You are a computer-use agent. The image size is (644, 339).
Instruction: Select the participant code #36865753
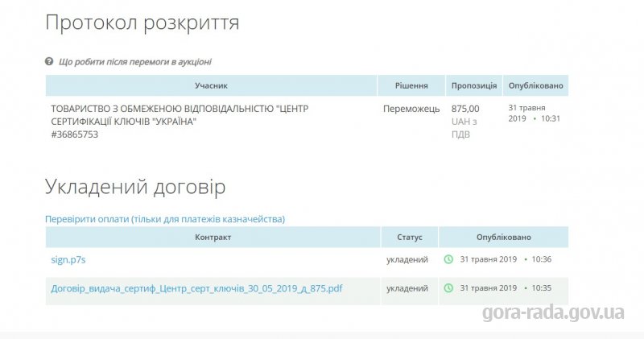pyautogui.click(x=74, y=134)
